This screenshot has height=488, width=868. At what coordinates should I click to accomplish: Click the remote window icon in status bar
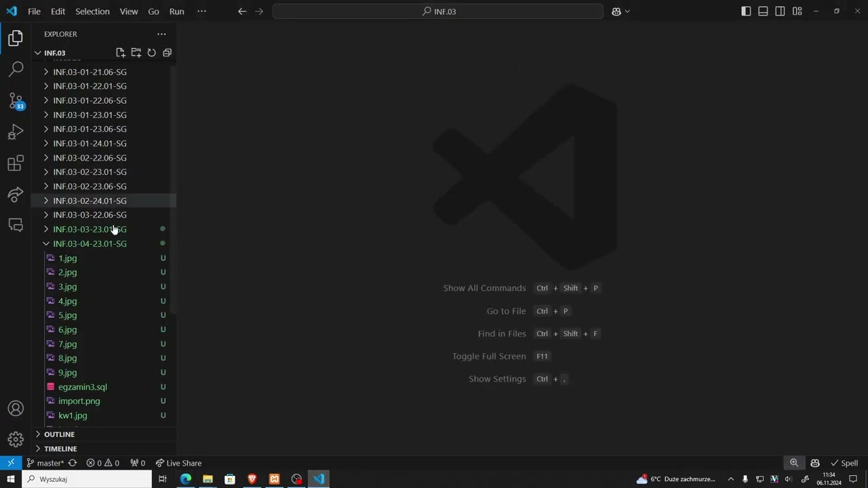[11, 463]
